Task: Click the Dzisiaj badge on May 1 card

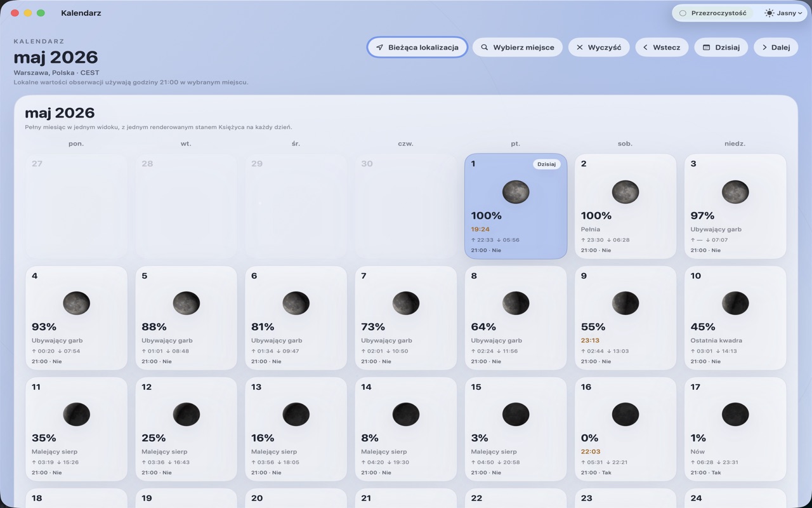Action: tap(546, 164)
